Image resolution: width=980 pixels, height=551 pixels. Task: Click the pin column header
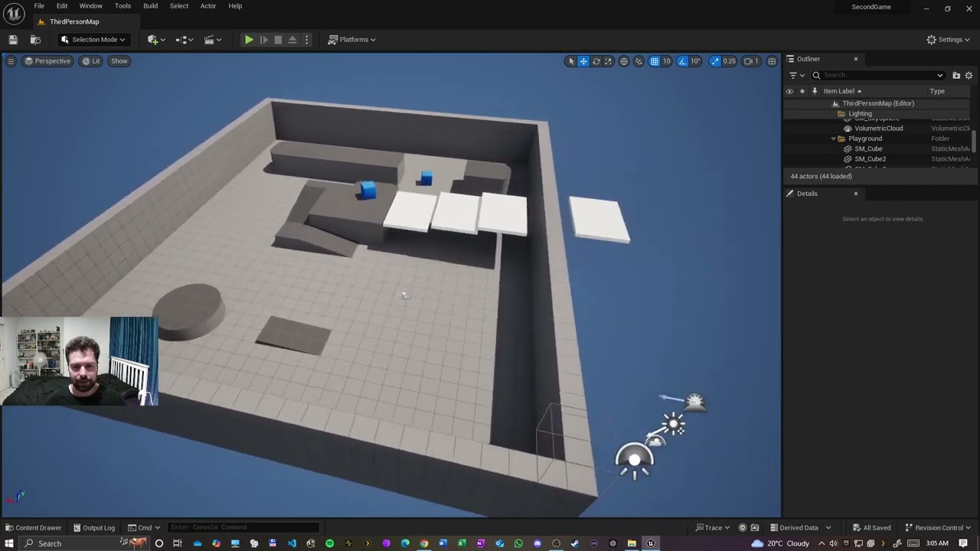tap(814, 91)
